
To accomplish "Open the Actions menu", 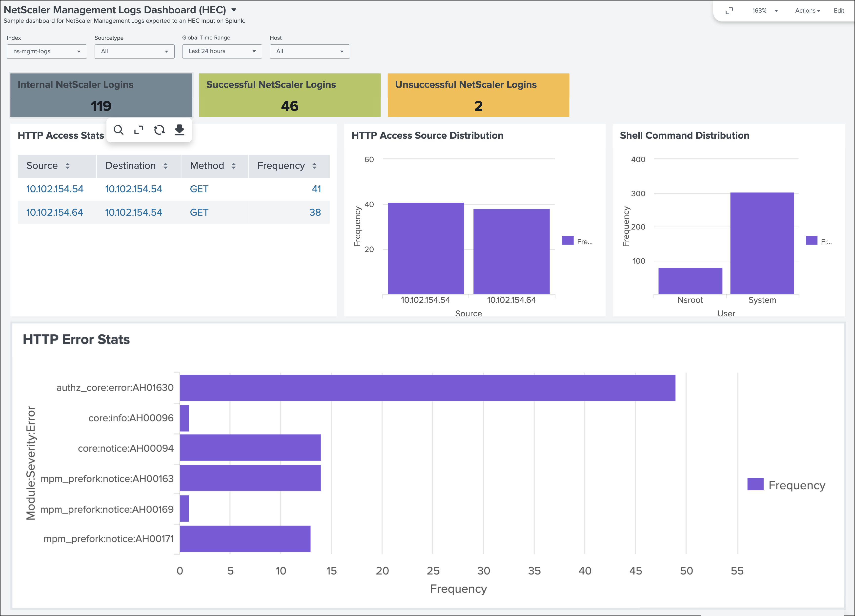I will [x=807, y=11].
